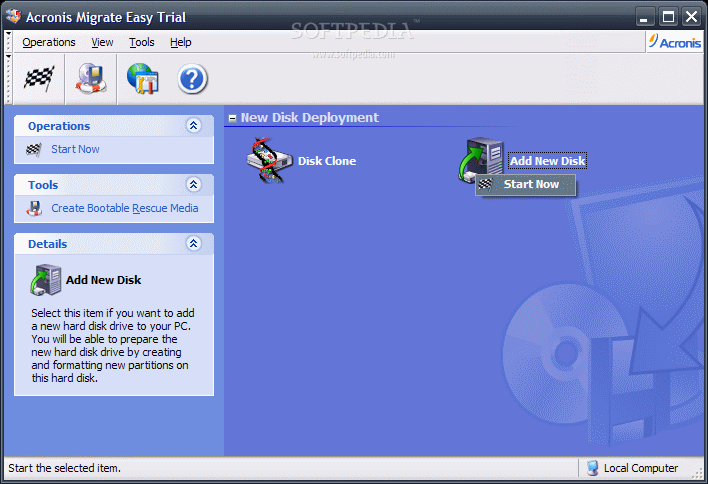Image resolution: width=708 pixels, height=484 pixels.
Task: Click the Start Now link in the Operations panel
Action: [x=75, y=149]
